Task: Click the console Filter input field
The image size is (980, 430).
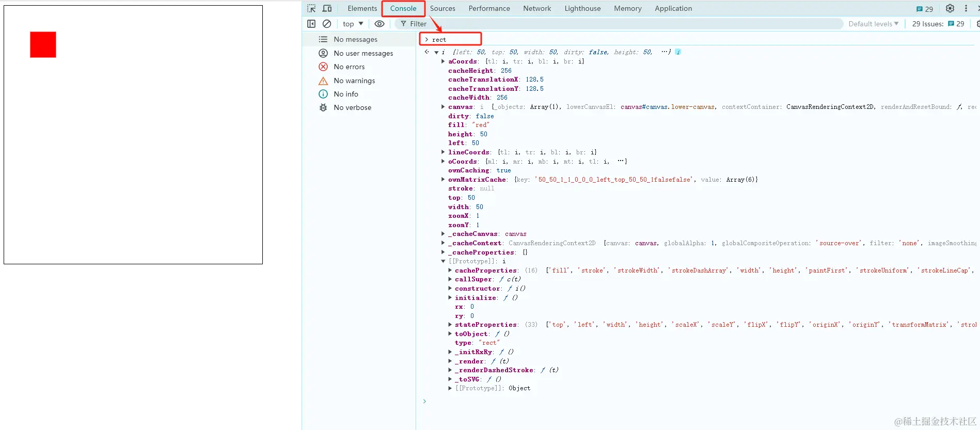Action: (619, 24)
